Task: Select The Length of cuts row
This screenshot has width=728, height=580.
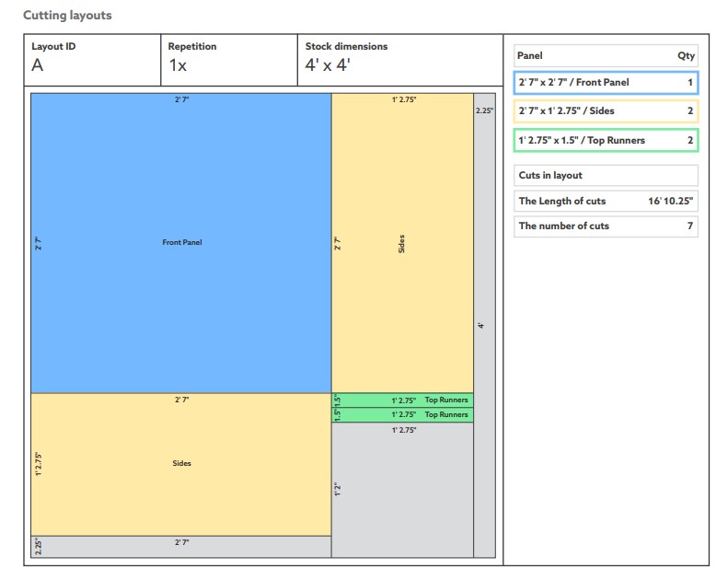Action: (x=606, y=201)
